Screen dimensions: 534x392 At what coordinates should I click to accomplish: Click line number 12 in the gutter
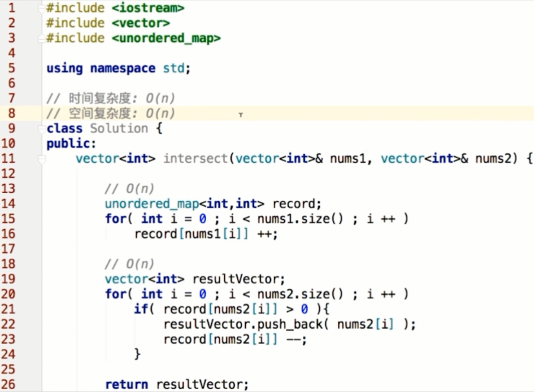tap(9, 174)
